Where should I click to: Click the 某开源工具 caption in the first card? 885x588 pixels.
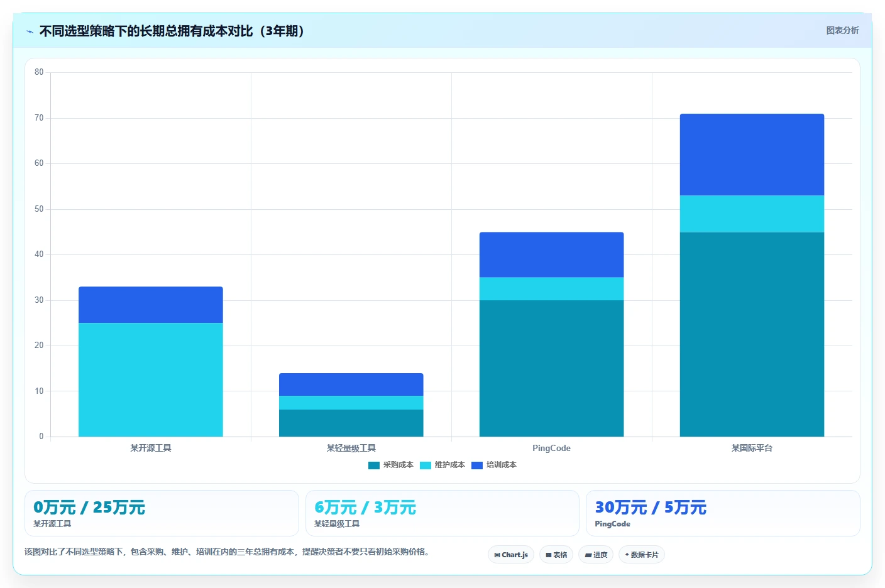[52, 524]
